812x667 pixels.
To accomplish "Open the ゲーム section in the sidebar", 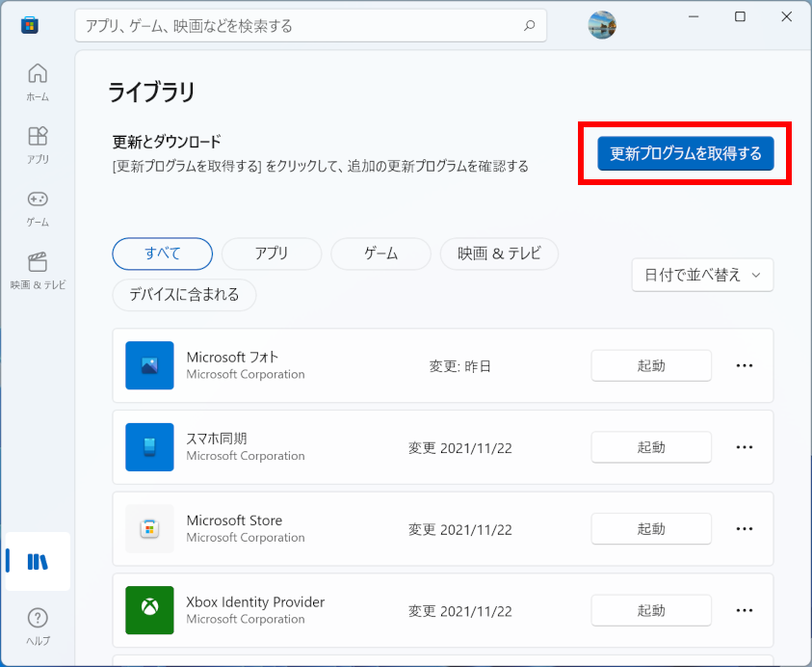I will pyautogui.click(x=38, y=208).
